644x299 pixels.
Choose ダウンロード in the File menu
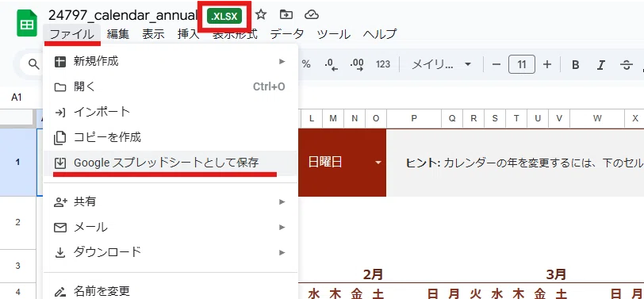[171, 251]
